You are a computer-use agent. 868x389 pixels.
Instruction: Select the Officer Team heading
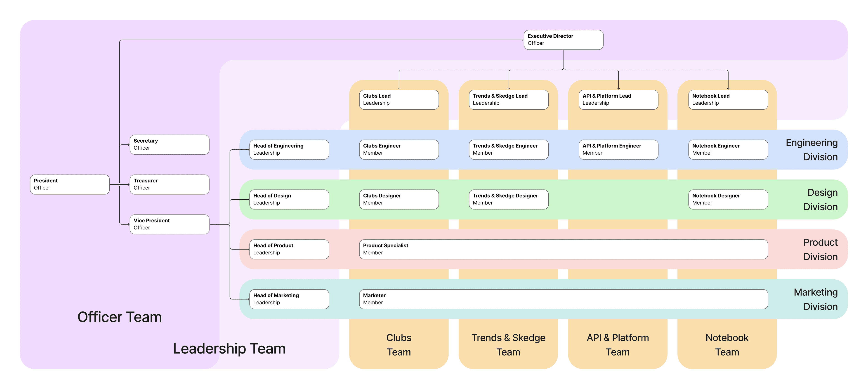click(120, 317)
